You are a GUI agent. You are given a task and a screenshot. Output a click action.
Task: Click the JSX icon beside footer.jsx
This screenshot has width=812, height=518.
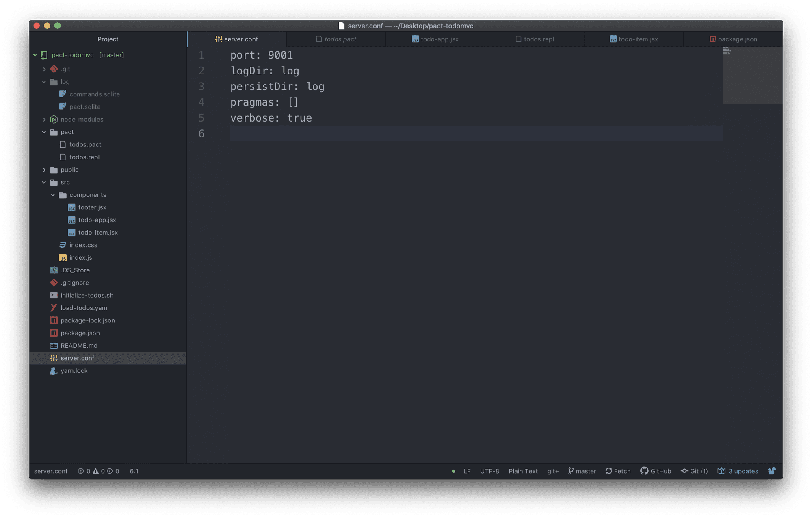pyautogui.click(x=71, y=208)
